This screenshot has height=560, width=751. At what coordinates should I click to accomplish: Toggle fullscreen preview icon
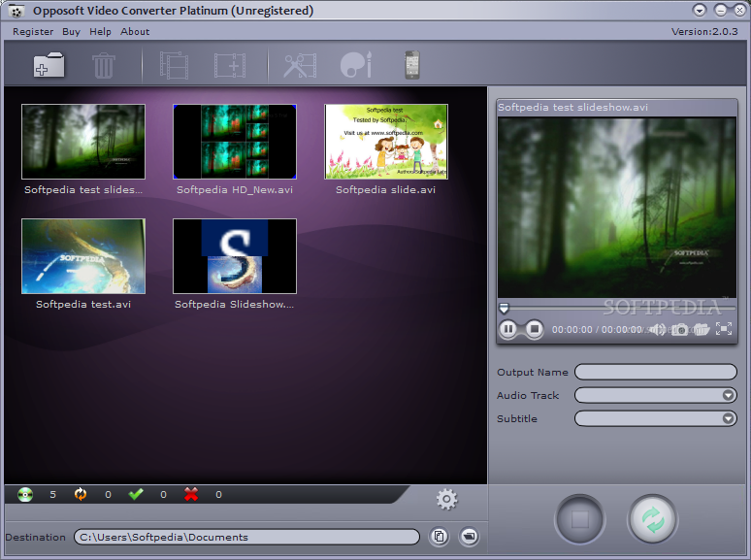[x=724, y=329]
